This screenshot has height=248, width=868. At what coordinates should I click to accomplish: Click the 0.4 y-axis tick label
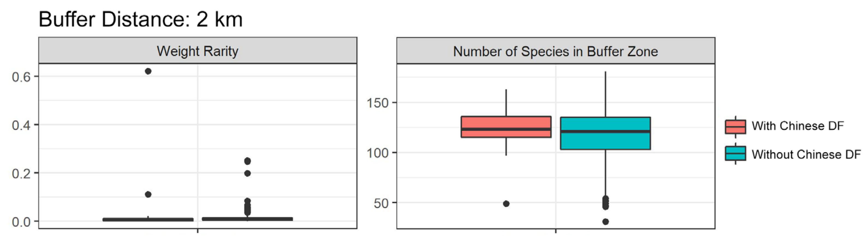click(21, 126)
